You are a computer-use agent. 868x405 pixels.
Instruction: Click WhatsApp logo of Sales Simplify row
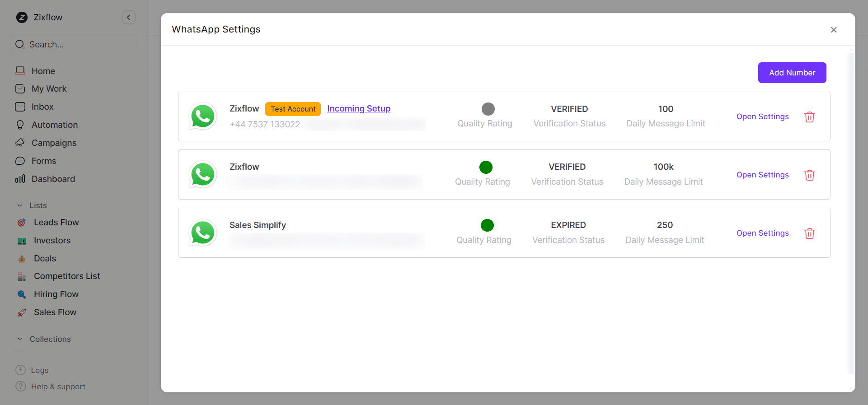(203, 233)
